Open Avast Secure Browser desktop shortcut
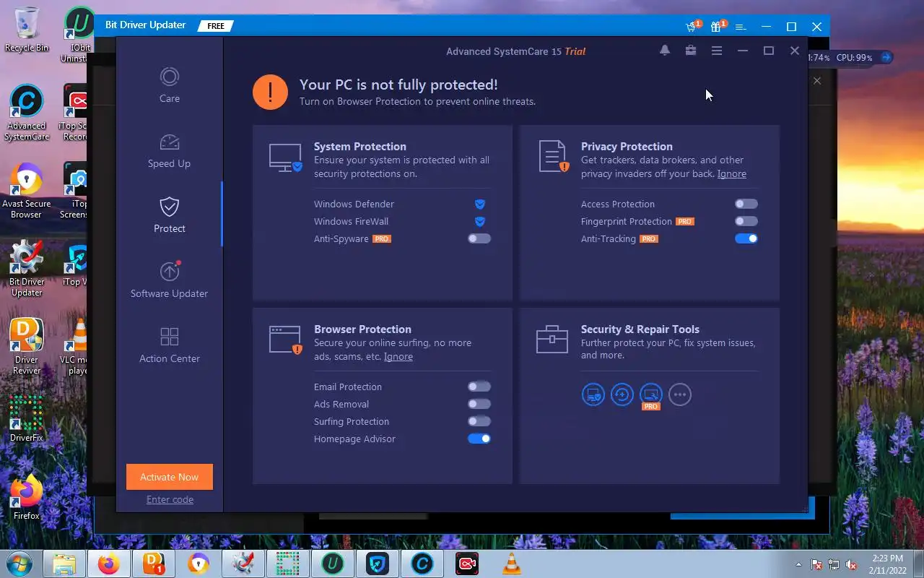The width and height of the screenshot is (924, 578). (x=27, y=191)
